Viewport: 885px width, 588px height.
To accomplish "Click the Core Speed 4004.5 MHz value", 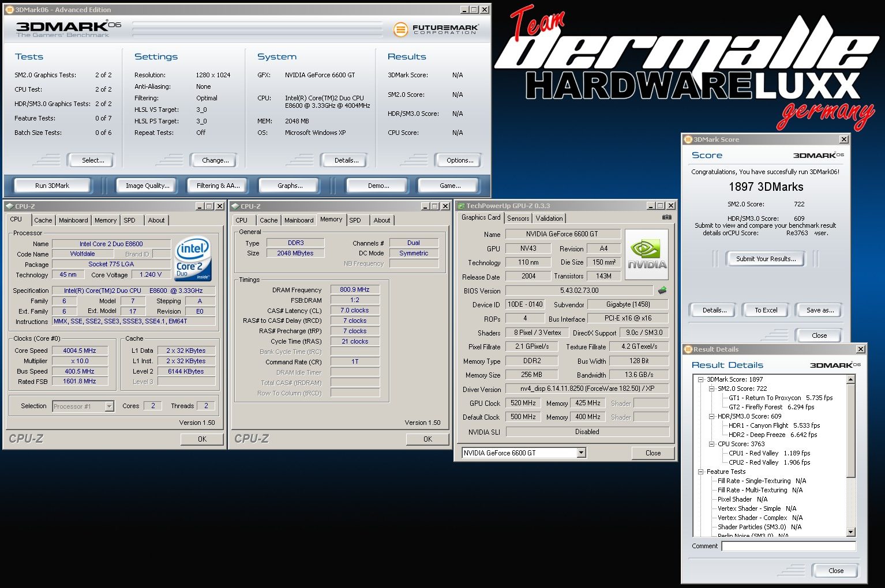I will pyautogui.click(x=80, y=350).
